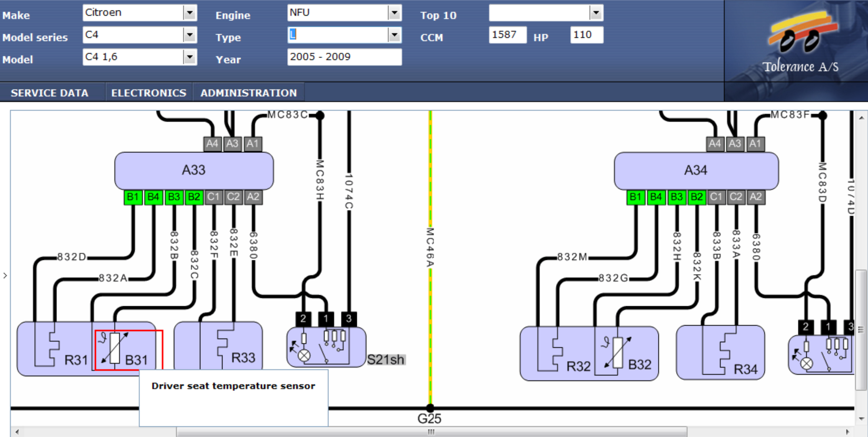Click wire label MC83C
The width and height of the screenshot is (868, 437).
click(288, 115)
